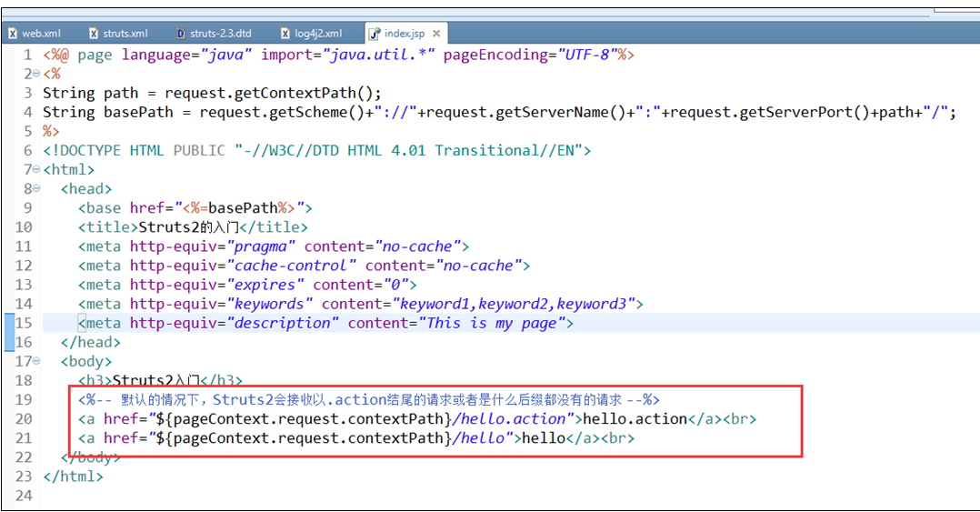Select the index.jsp tab
The image size is (980, 512).
coord(405,33)
